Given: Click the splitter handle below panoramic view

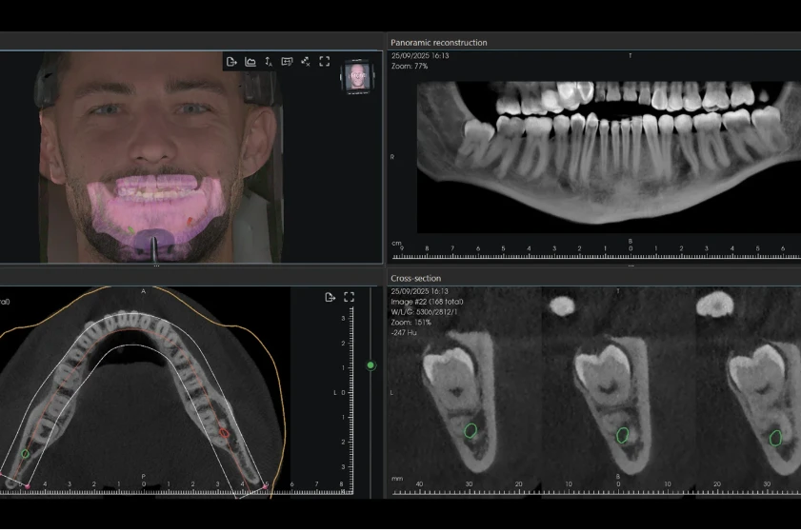Looking at the screenshot, I should pos(631,266).
